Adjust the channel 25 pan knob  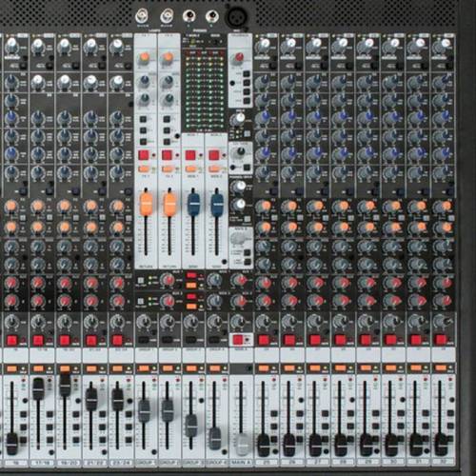[263, 322]
